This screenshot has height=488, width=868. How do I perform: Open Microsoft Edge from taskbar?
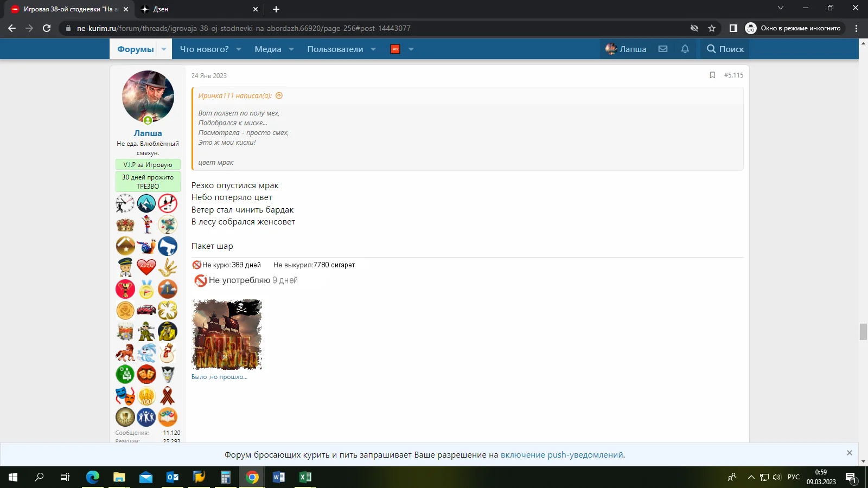coord(93,477)
